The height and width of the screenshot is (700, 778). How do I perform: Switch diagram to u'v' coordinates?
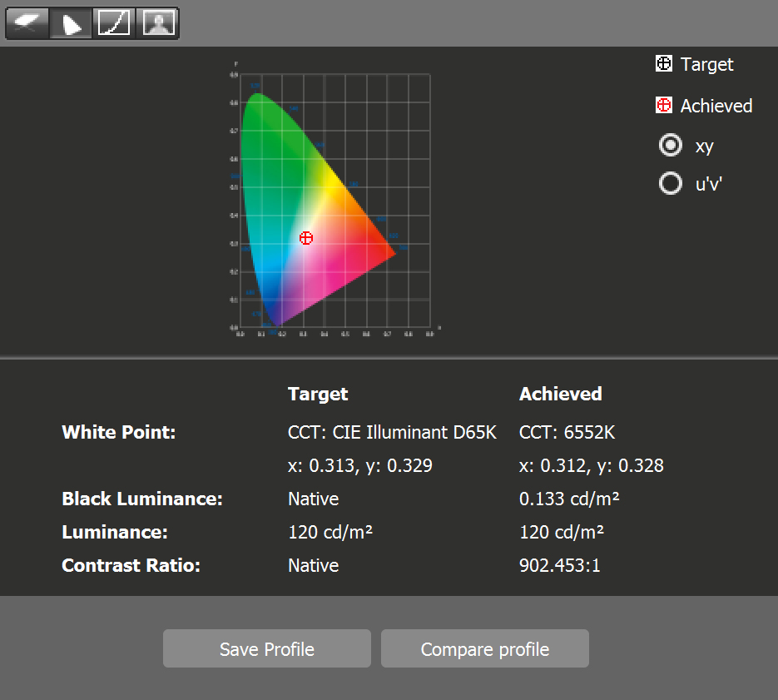pyautogui.click(x=670, y=183)
